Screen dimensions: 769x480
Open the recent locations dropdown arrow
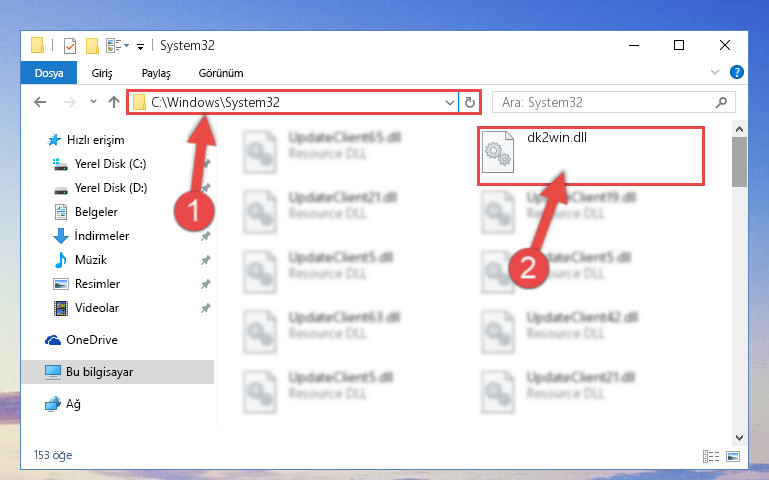93,102
